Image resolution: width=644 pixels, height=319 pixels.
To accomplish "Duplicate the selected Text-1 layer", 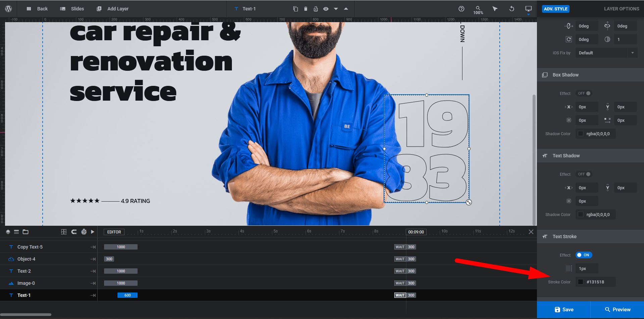I will (x=295, y=9).
